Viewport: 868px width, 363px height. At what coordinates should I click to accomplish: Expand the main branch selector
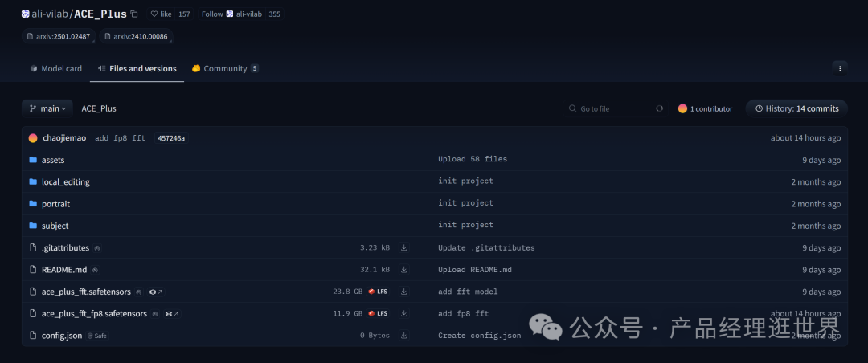47,108
